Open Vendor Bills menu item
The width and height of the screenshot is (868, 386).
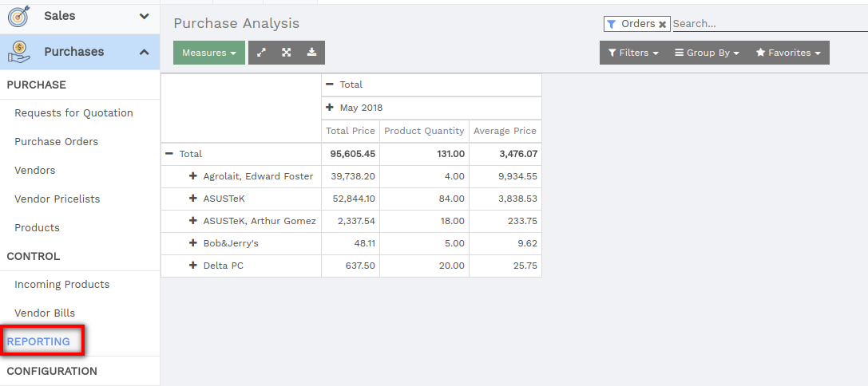(45, 313)
